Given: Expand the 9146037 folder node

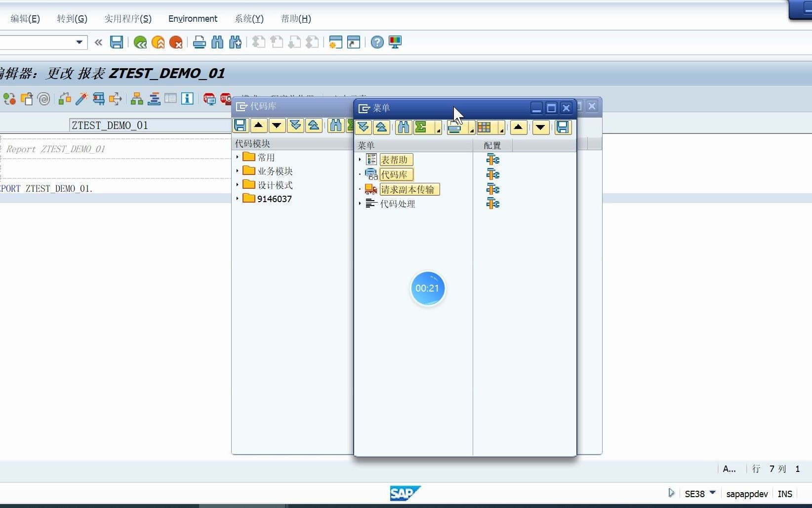Looking at the screenshot, I should [238, 199].
